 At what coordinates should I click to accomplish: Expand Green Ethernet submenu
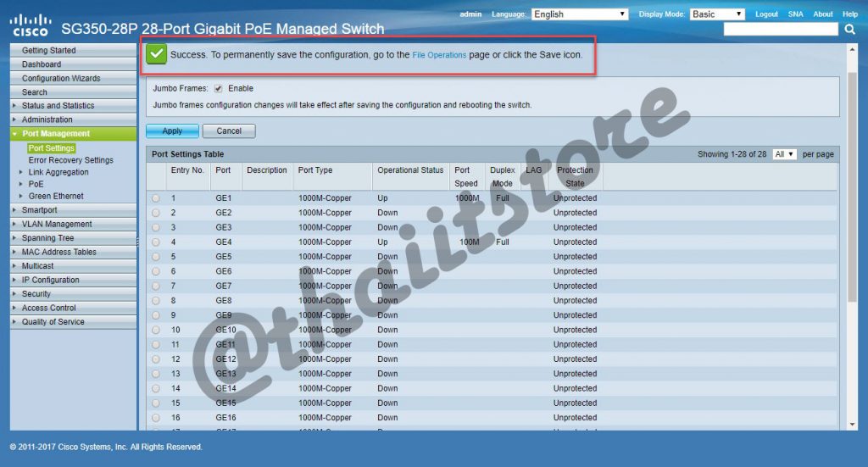click(21, 196)
